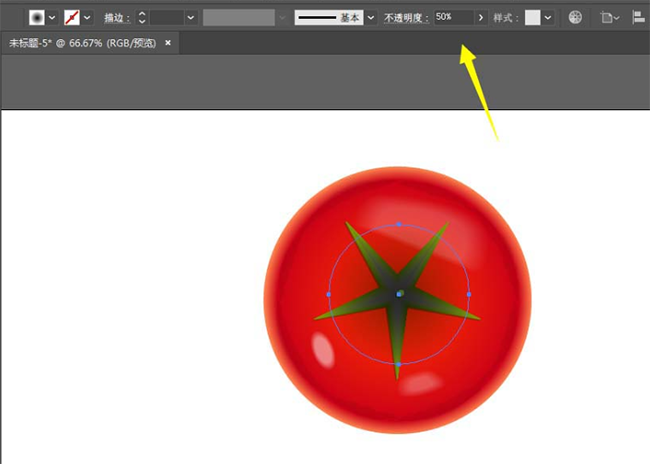Click the top anchor point of the circle
Viewport: 650px width, 464px height.
pyautogui.click(x=399, y=224)
